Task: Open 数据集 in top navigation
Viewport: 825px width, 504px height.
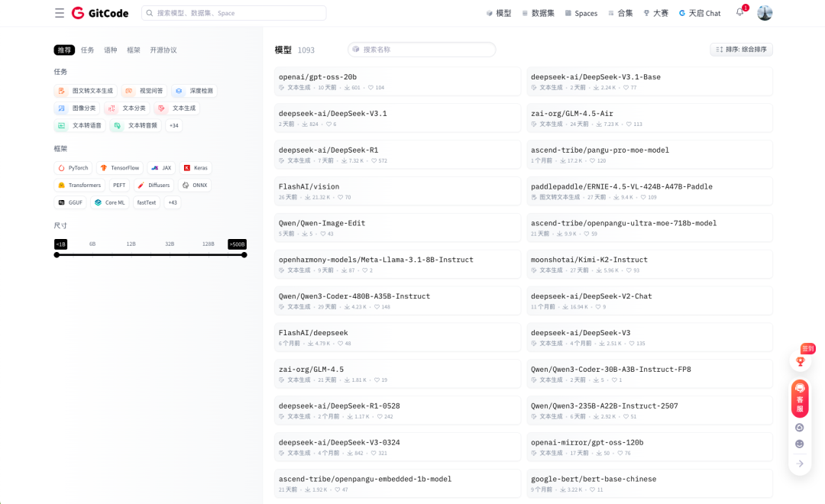Action: pyautogui.click(x=538, y=13)
